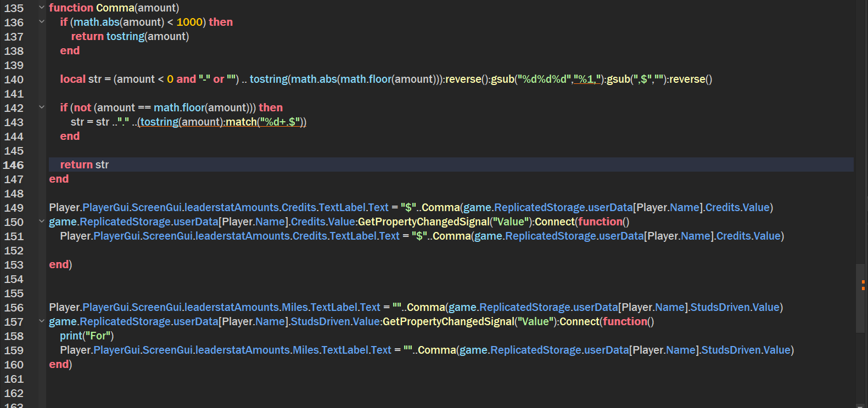
Task: Place cursor on 'return str' statement
Action: 85,165
